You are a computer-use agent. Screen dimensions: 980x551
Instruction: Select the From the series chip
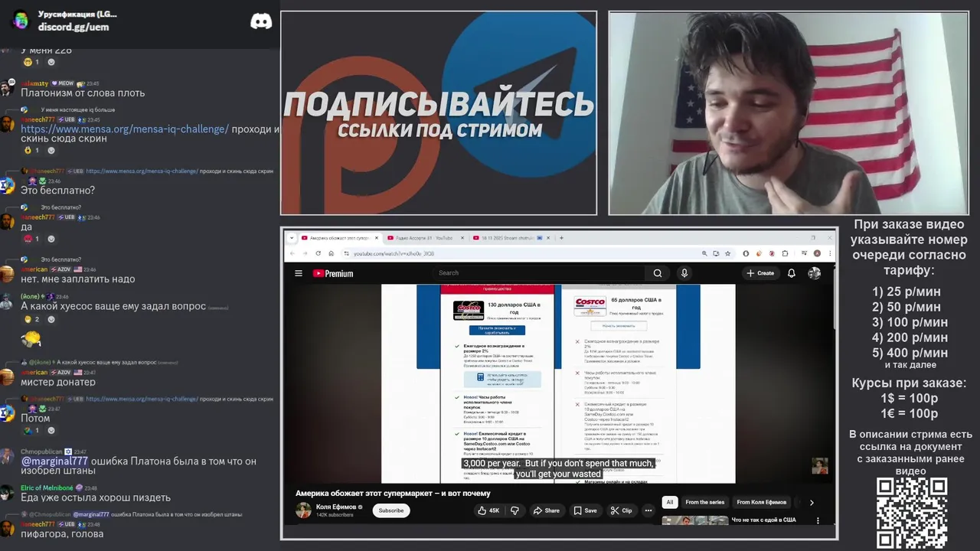tap(704, 502)
